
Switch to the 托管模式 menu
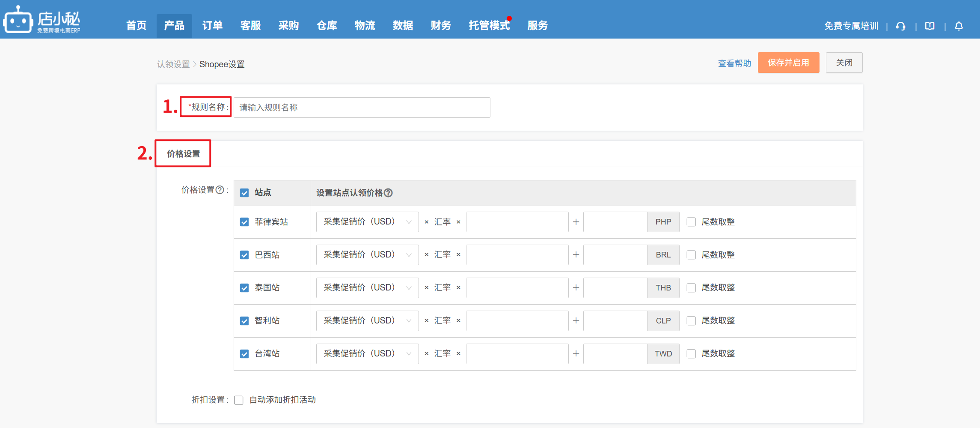(489, 26)
